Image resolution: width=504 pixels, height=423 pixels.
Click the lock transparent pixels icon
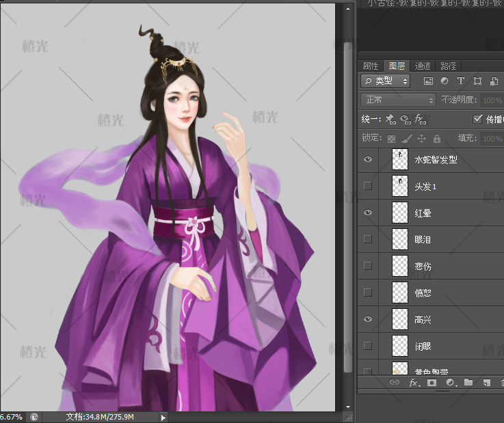pyautogui.click(x=392, y=139)
